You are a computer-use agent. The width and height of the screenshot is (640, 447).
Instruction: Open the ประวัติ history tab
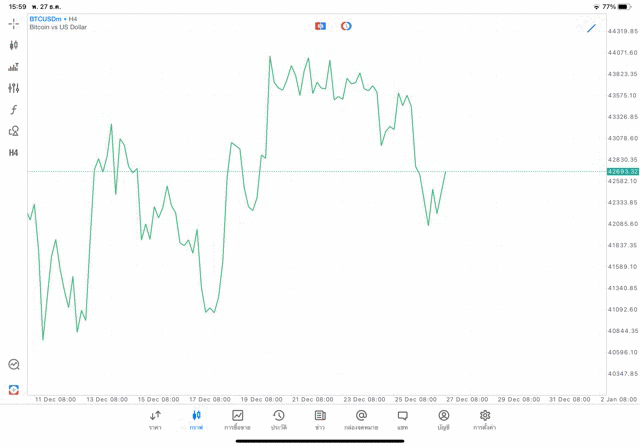(x=279, y=419)
